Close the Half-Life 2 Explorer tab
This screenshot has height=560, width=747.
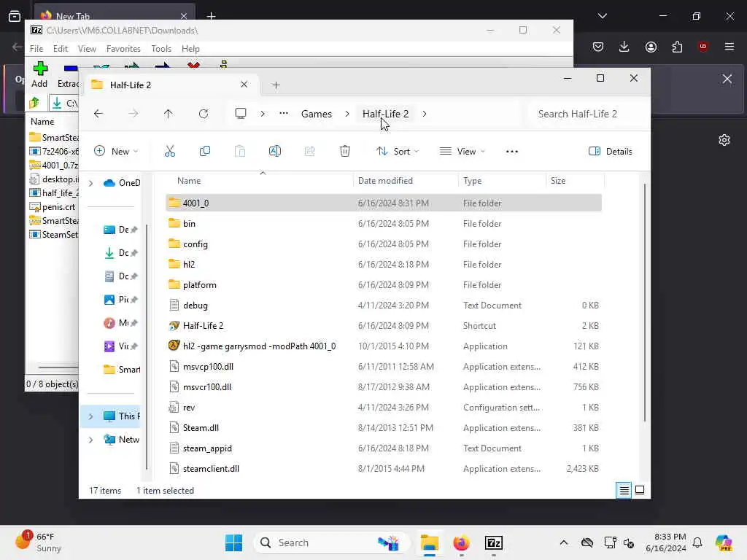click(244, 85)
